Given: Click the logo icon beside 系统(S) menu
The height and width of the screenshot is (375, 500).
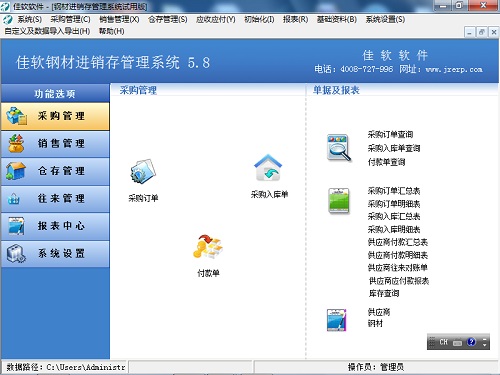Looking at the screenshot, I should pyautogui.click(x=8, y=19).
